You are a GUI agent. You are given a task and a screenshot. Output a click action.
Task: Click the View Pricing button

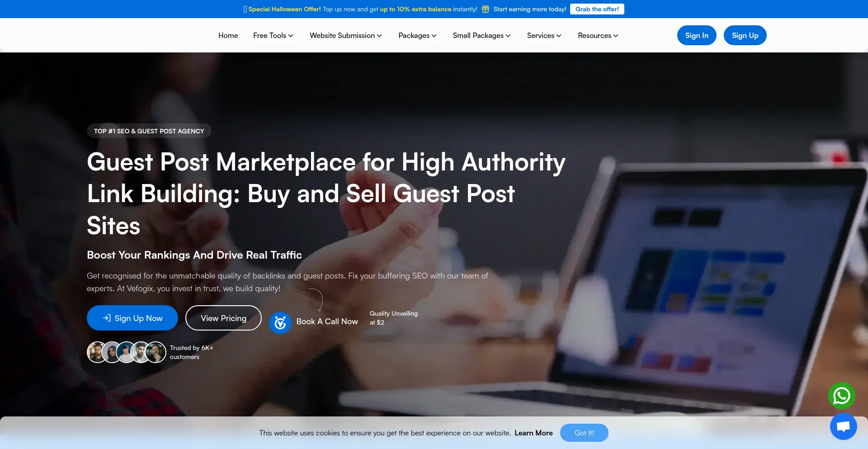click(223, 318)
